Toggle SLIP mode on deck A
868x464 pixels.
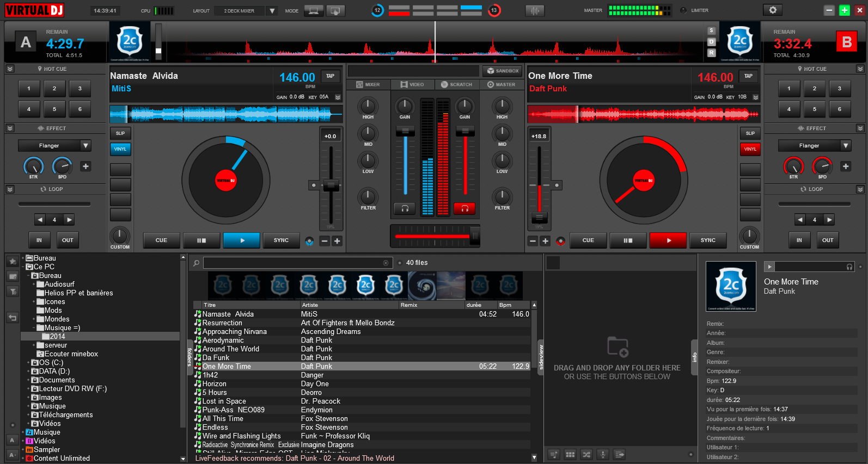[x=120, y=133]
